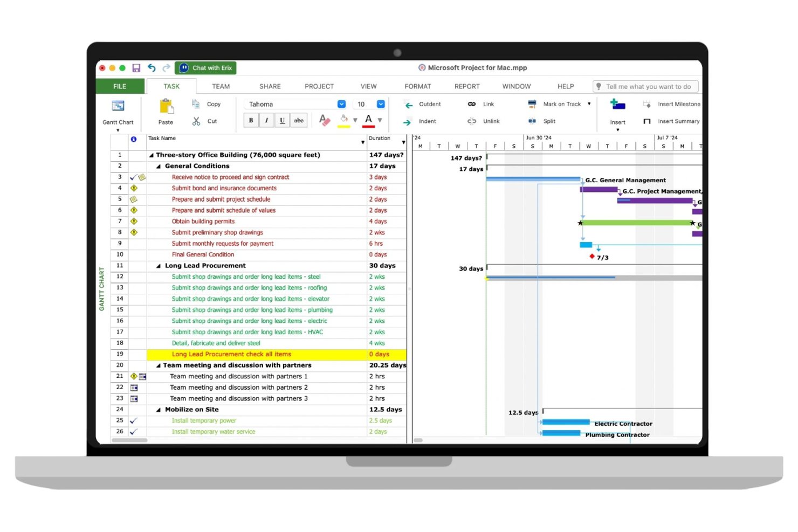Apply the yellow background fill color

tap(343, 121)
